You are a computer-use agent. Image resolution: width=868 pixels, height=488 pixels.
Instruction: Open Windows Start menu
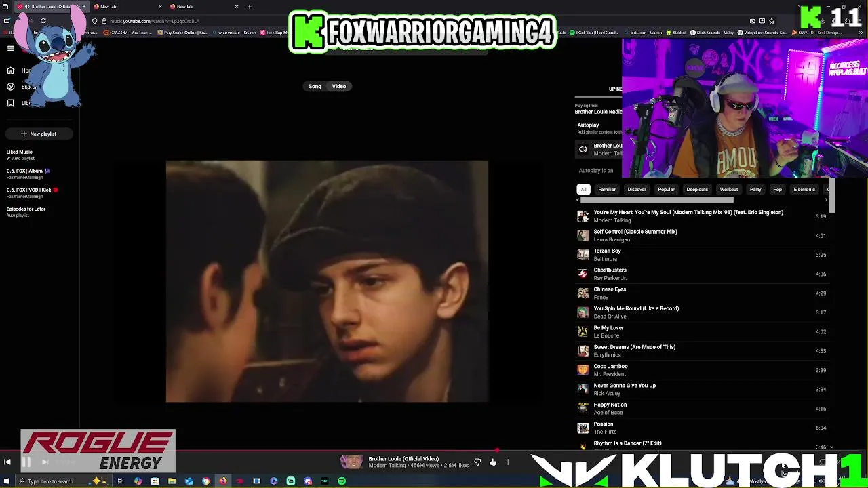pos(6,481)
